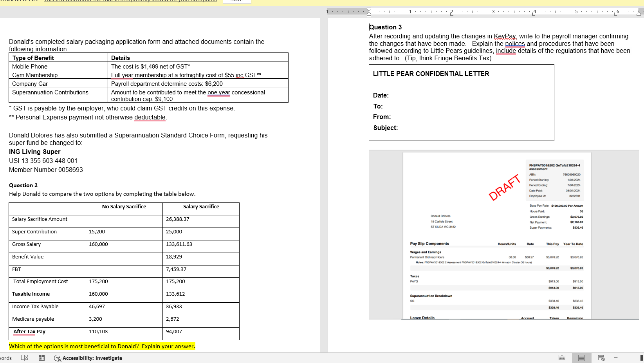644x363 pixels.
Task: Click "LITTLE PEAR CONFIDENTIAL LETTER" title
Action: [x=431, y=74]
